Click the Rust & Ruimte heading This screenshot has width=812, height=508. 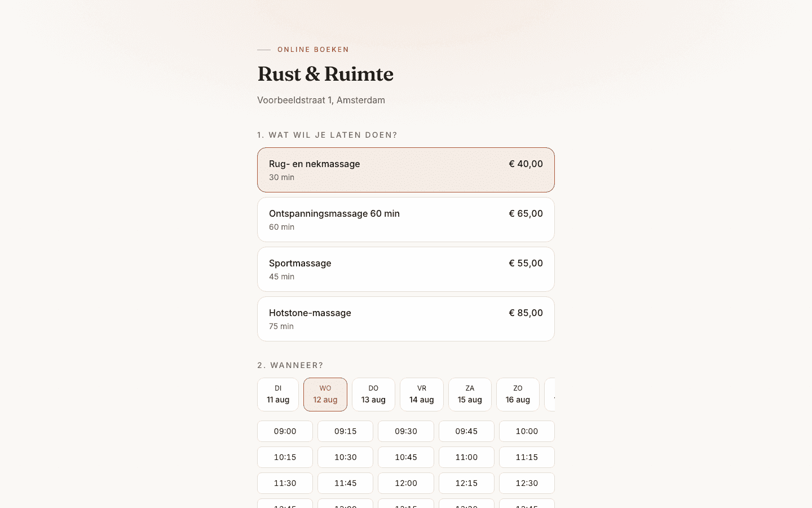click(325, 74)
